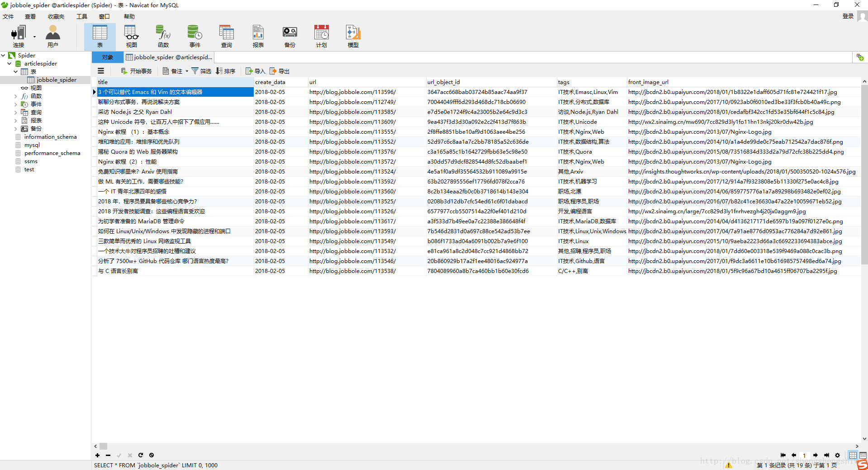Click the page number field showing 1

[804, 455]
